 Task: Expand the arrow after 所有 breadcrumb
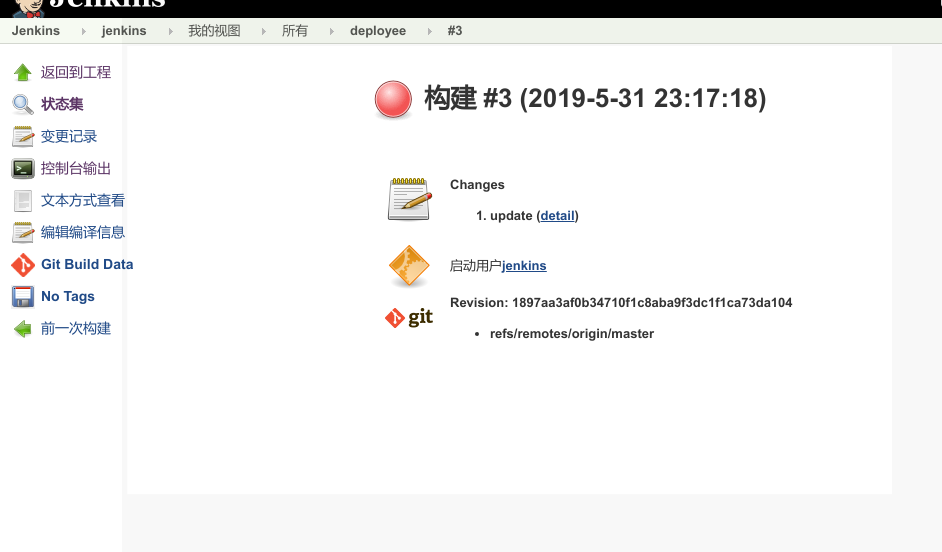[x=332, y=31]
